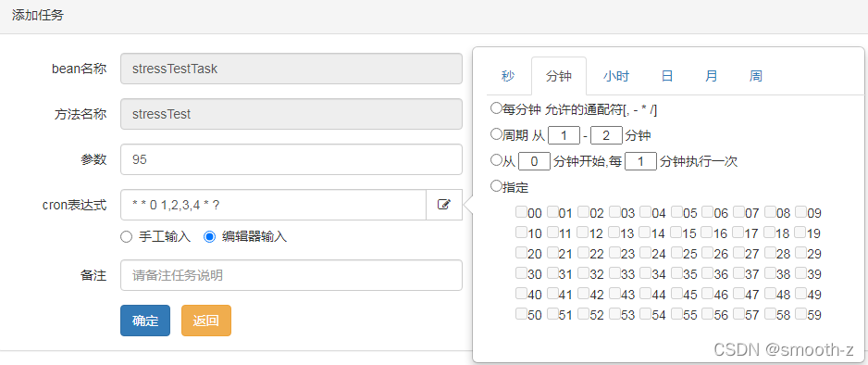Open the 小时 tab
This screenshot has height=365, width=868.
pyautogui.click(x=616, y=76)
